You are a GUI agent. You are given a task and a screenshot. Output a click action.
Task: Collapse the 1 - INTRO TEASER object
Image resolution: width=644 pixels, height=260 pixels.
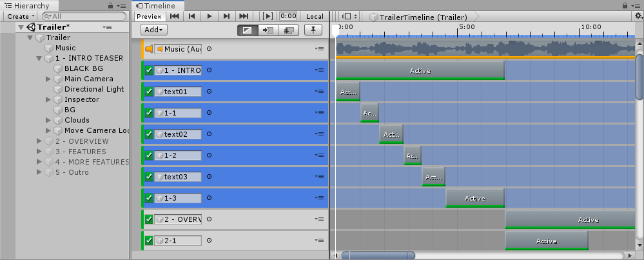point(39,58)
